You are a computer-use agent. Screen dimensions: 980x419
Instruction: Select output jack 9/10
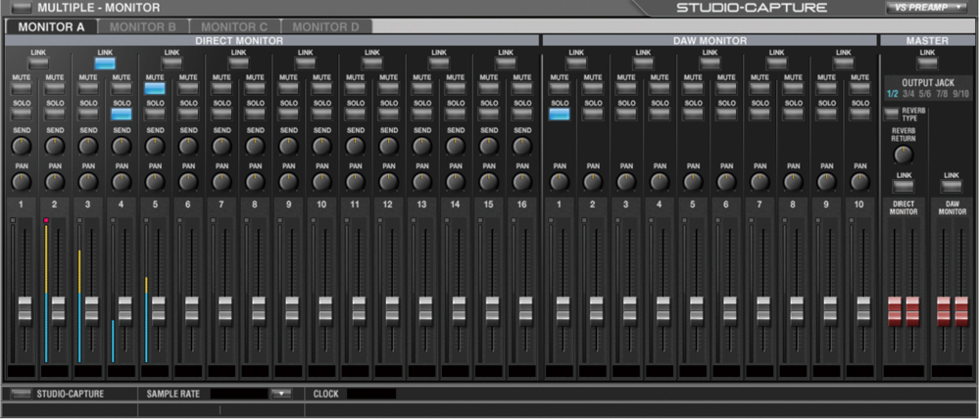coord(960,94)
